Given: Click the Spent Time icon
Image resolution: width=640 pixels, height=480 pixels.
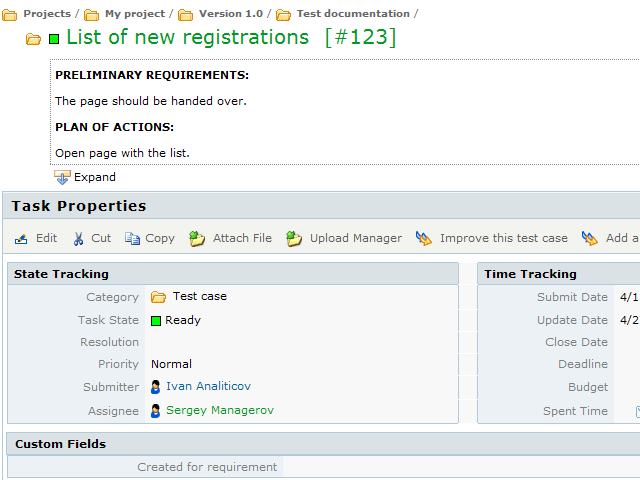Looking at the screenshot, I should [636, 411].
